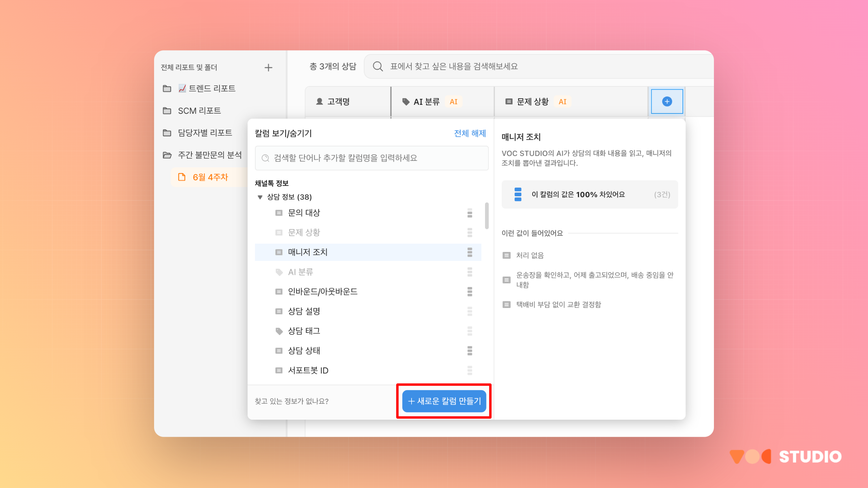Click the 전체 해제 link

point(469,134)
